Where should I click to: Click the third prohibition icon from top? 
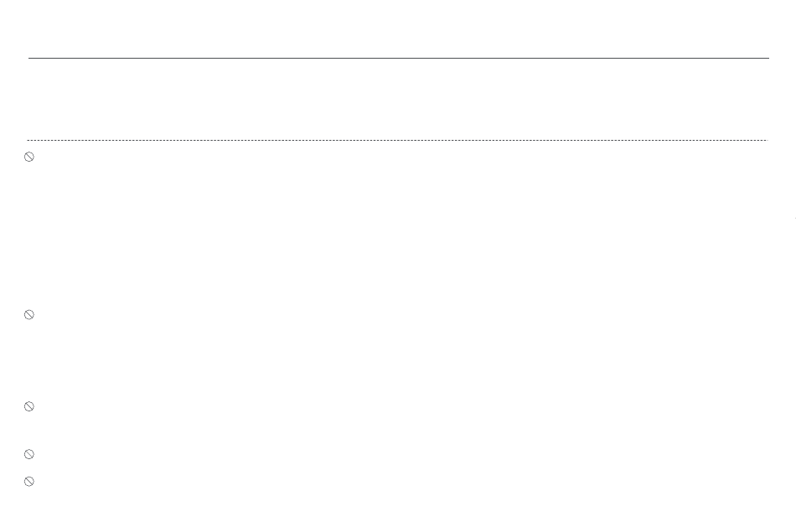(x=29, y=406)
